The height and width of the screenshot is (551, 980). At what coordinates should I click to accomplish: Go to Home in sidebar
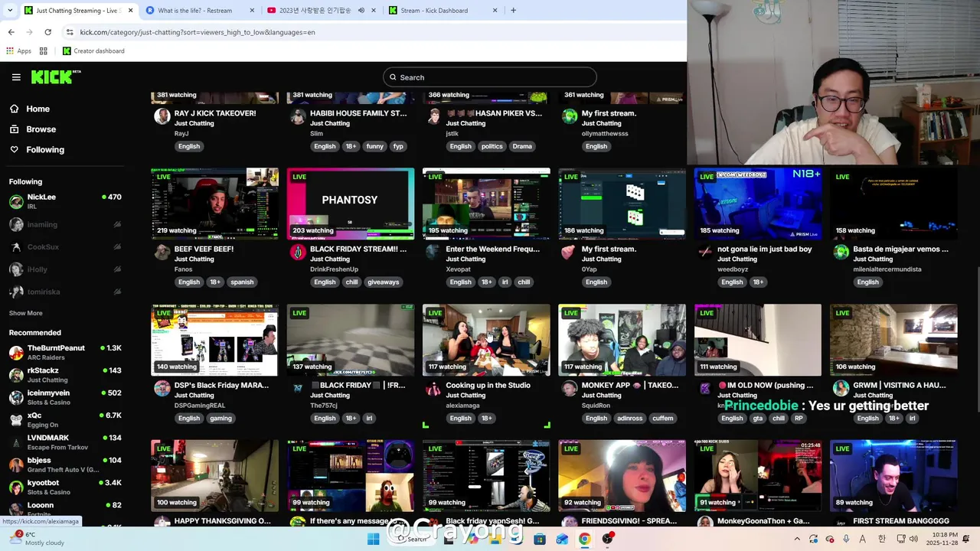click(38, 109)
